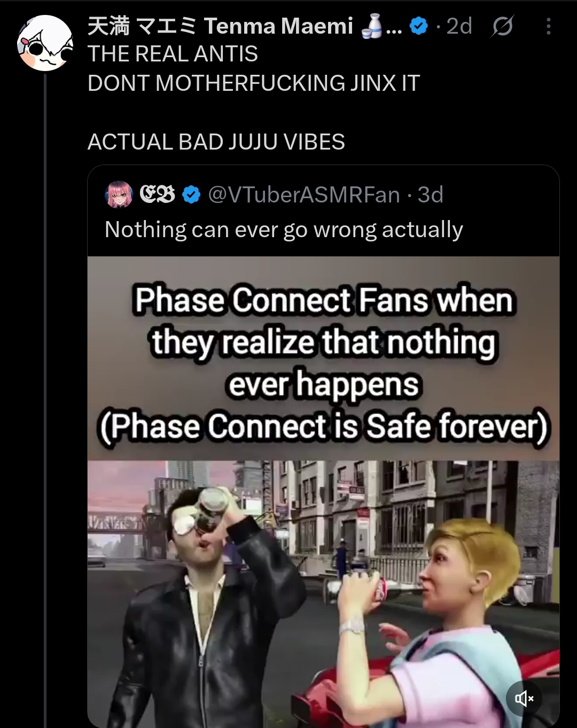The height and width of the screenshot is (728, 577).
Task: Open the 'Nothing can ever go wrong actually' quoted tweet
Action: coord(284,230)
